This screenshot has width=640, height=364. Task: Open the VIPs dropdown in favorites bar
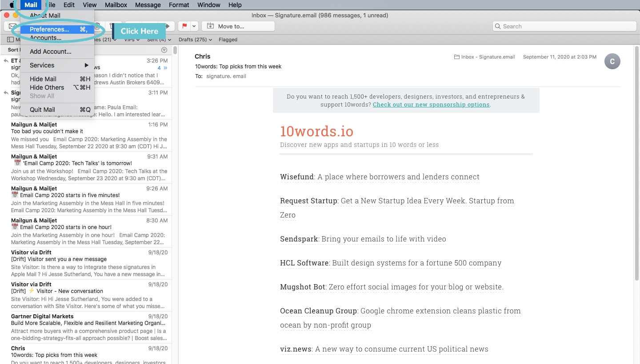[132, 40]
